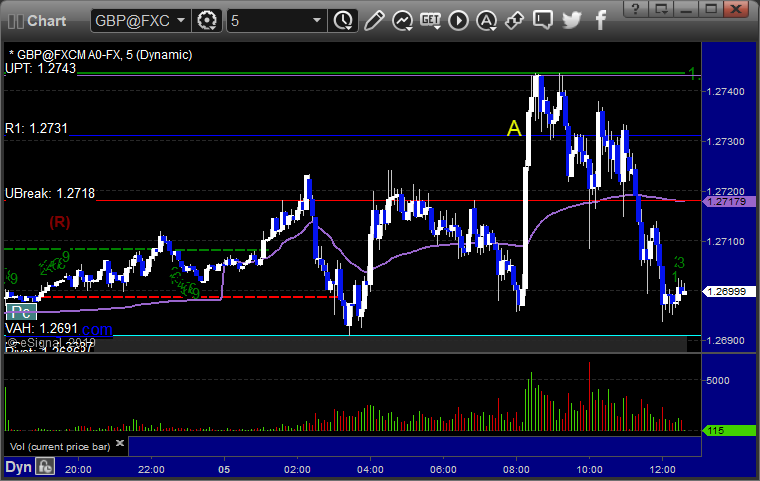Click the 115 green volume tag
Image resolution: width=760 pixels, height=481 pixels.
tap(729, 430)
